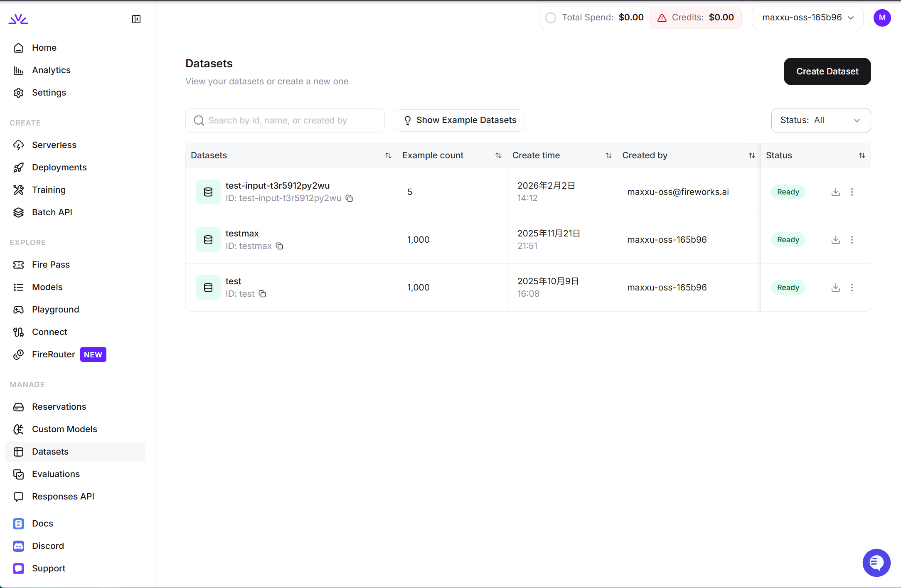Click the FireRouter icon
The height and width of the screenshot is (588, 901).
(19, 354)
